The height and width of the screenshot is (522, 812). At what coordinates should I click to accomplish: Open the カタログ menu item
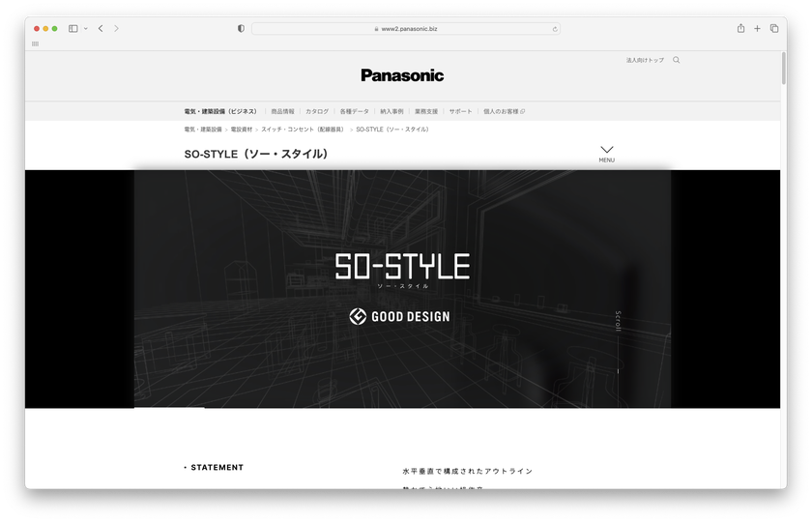pyautogui.click(x=317, y=111)
